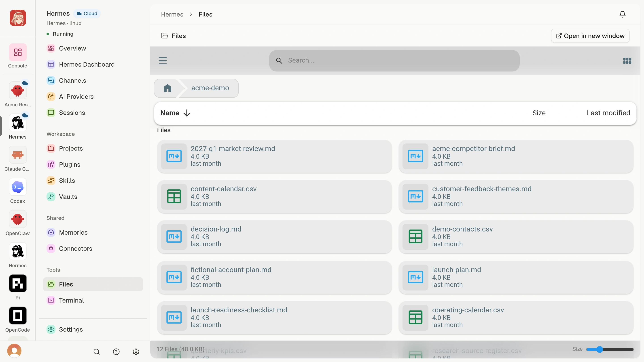Open Vaults under Workspace
This screenshot has height=362, width=644.
93,197
